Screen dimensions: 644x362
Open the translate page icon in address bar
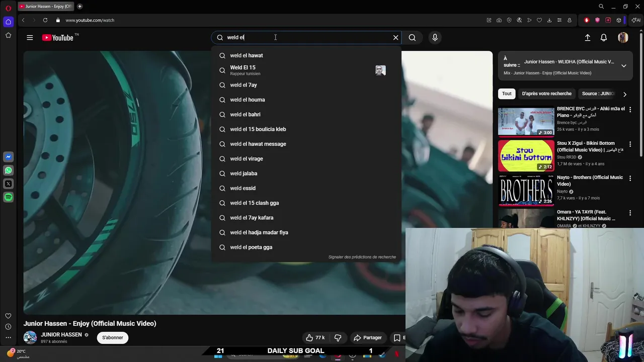point(519,20)
